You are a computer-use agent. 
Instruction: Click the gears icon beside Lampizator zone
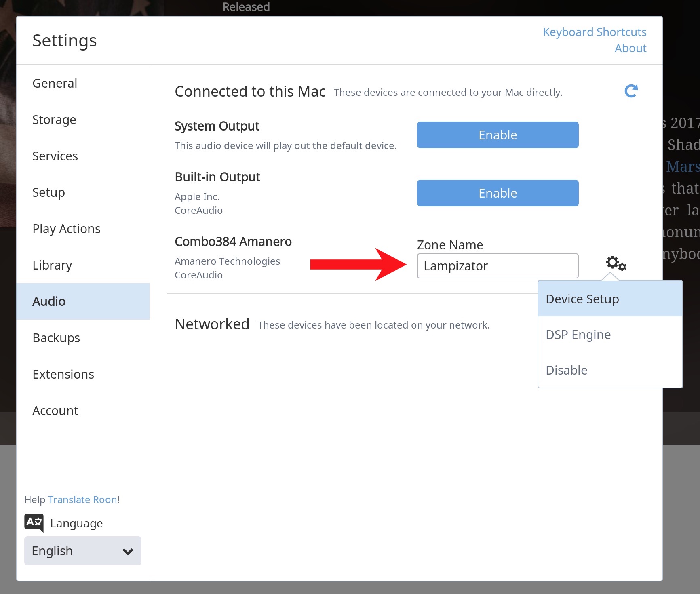coord(616,263)
